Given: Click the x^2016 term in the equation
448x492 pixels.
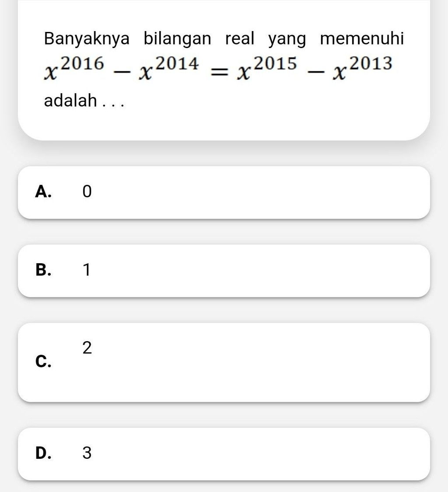Looking at the screenshot, I should [74, 68].
